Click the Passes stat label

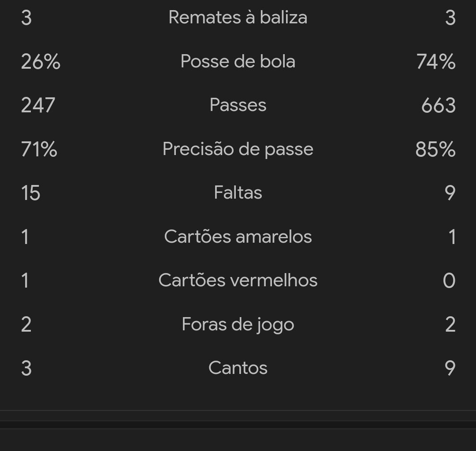click(x=238, y=105)
